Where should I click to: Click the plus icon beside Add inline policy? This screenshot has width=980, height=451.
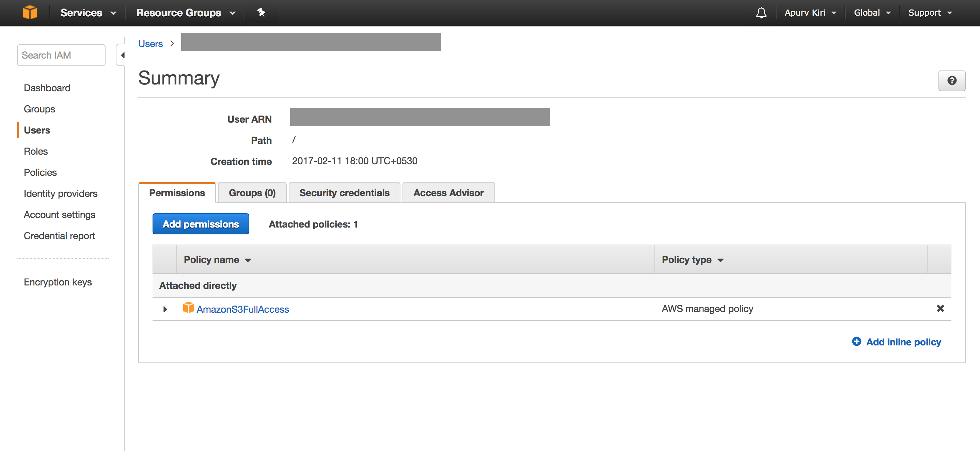click(856, 341)
